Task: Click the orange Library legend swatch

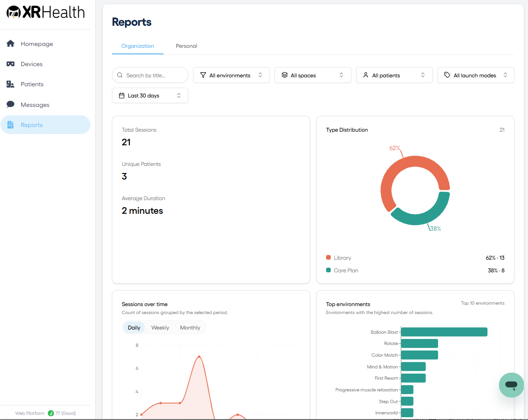Action: (x=328, y=257)
